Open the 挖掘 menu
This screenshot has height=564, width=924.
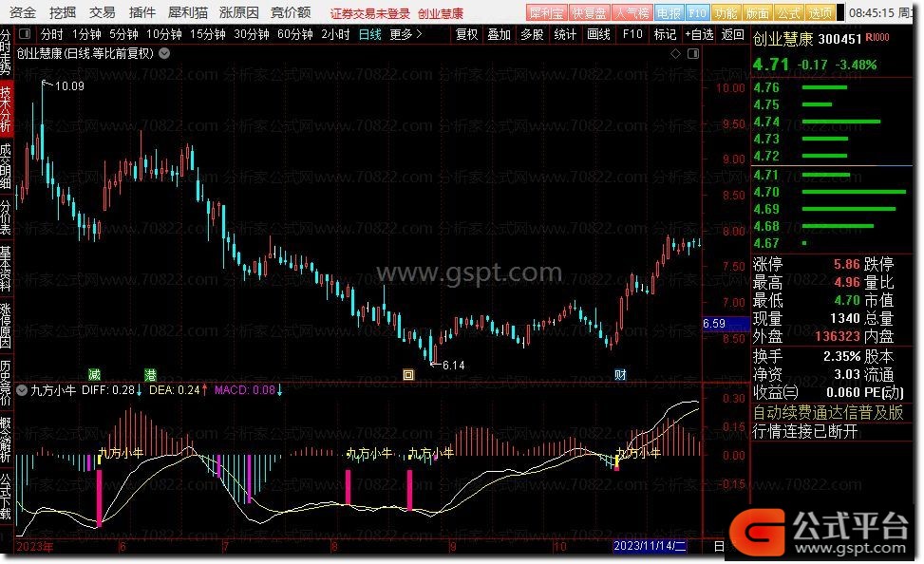pyautogui.click(x=63, y=12)
